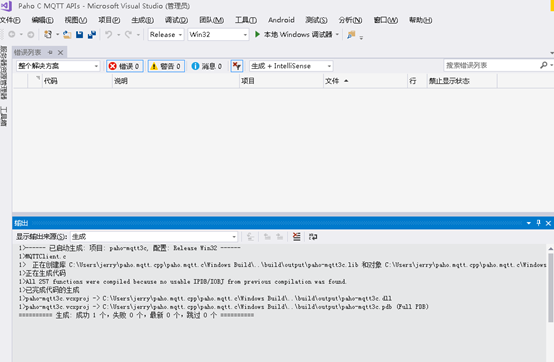554x362 pixels.
Task: Click the new project icon
Action: point(48,34)
